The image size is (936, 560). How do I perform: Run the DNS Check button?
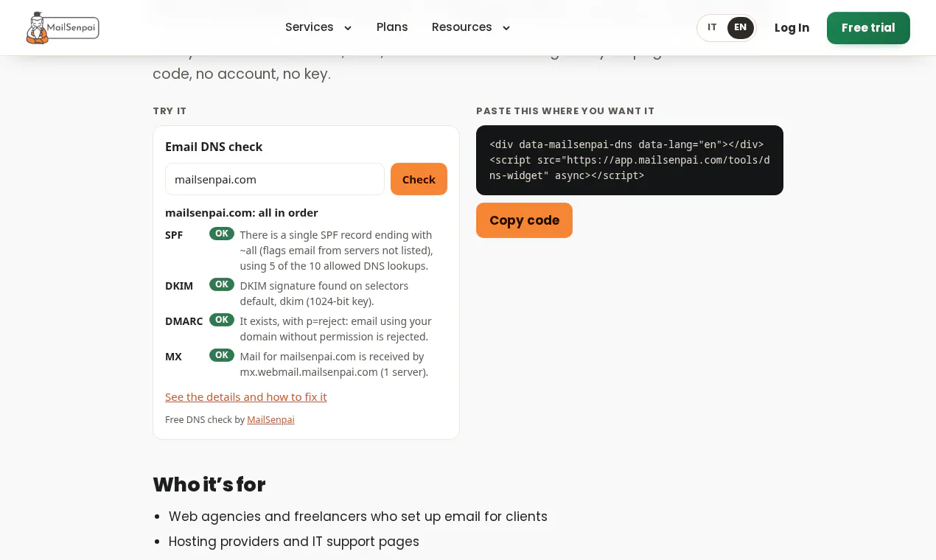tap(419, 179)
